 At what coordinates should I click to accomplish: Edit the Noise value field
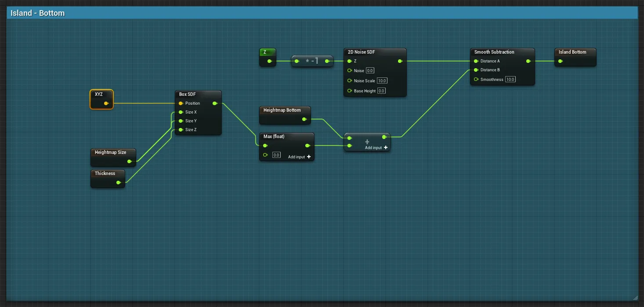point(370,71)
